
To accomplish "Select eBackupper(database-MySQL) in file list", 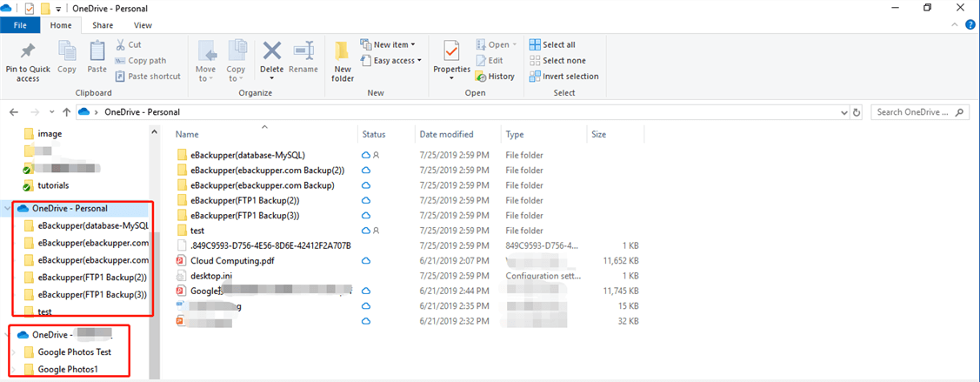I will [x=247, y=154].
